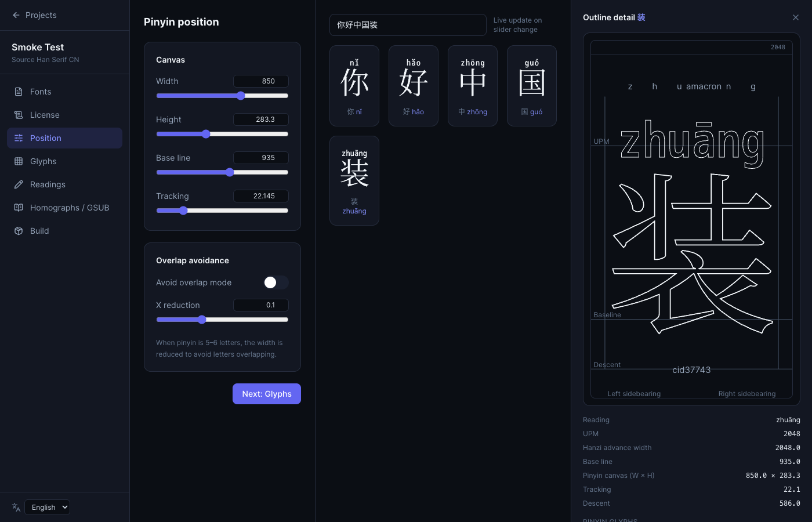812x522 pixels.
Task: Click the back arrow icon beside Projects
Action: tap(16, 15)
